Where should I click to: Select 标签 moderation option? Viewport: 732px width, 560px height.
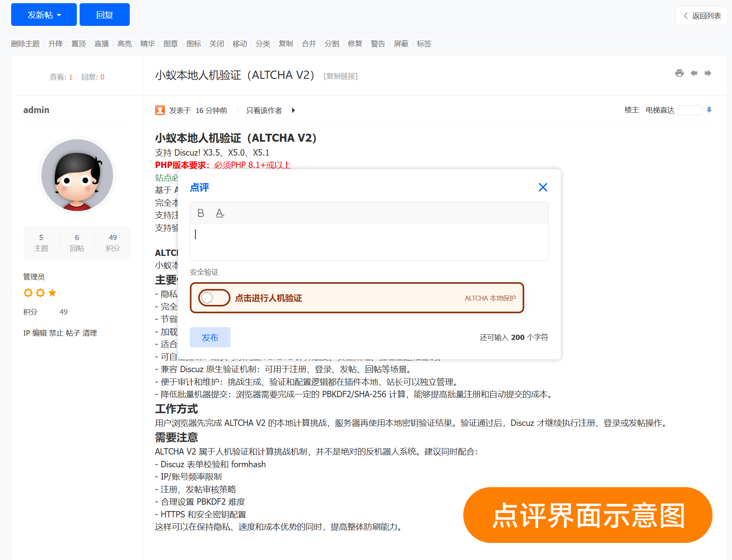424,44
